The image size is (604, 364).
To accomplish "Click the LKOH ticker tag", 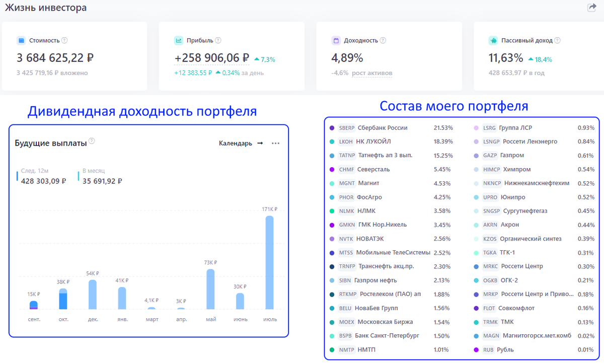I will coord(346,141).
